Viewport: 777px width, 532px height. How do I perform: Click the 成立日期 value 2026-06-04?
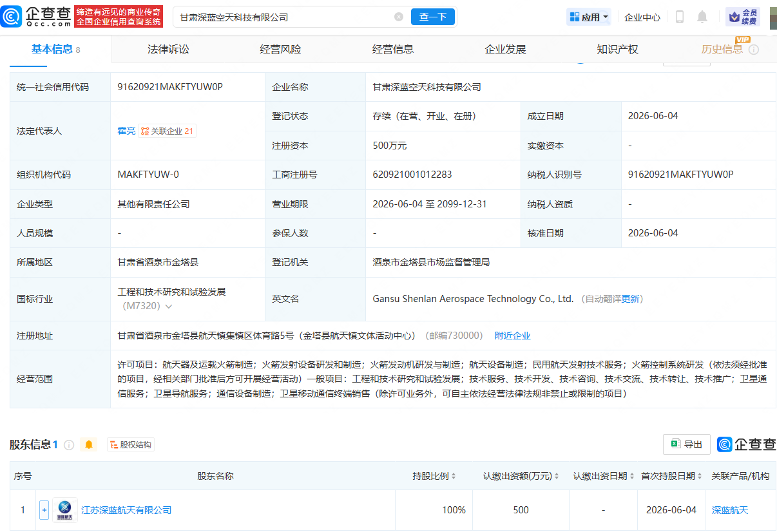pyautogui.click(x=653, y=116)
